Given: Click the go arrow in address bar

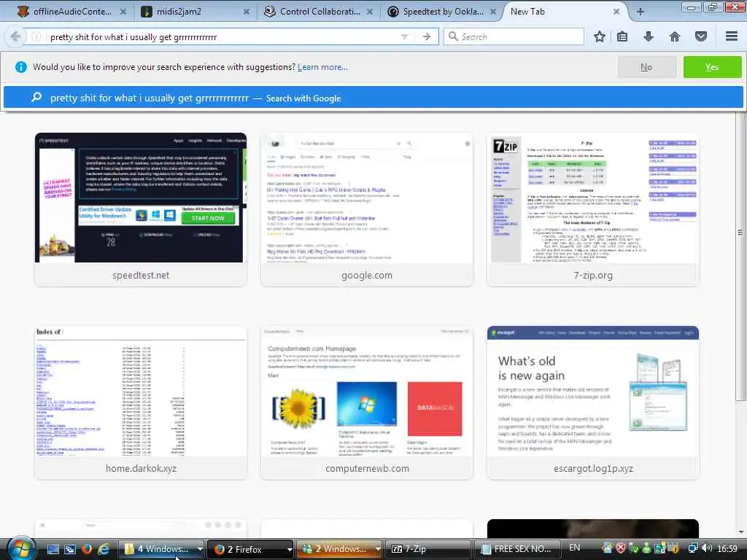Looking at the screenshot, I should coord(427,36).
